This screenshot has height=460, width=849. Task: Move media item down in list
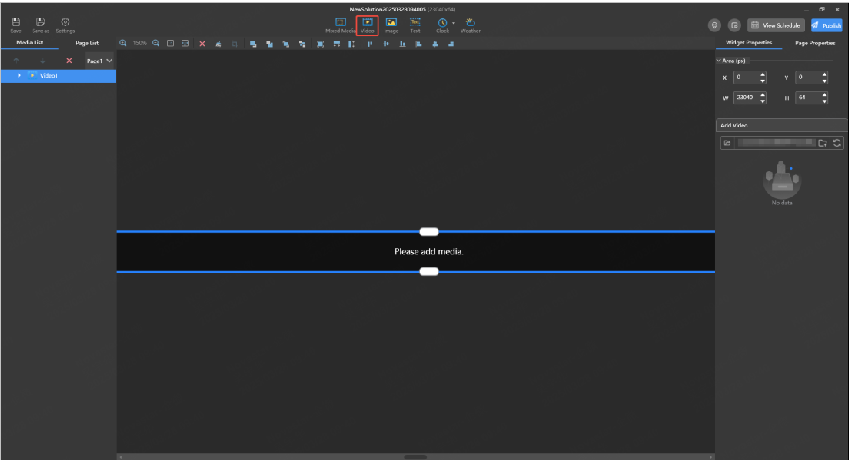click(x=43, y=61)
